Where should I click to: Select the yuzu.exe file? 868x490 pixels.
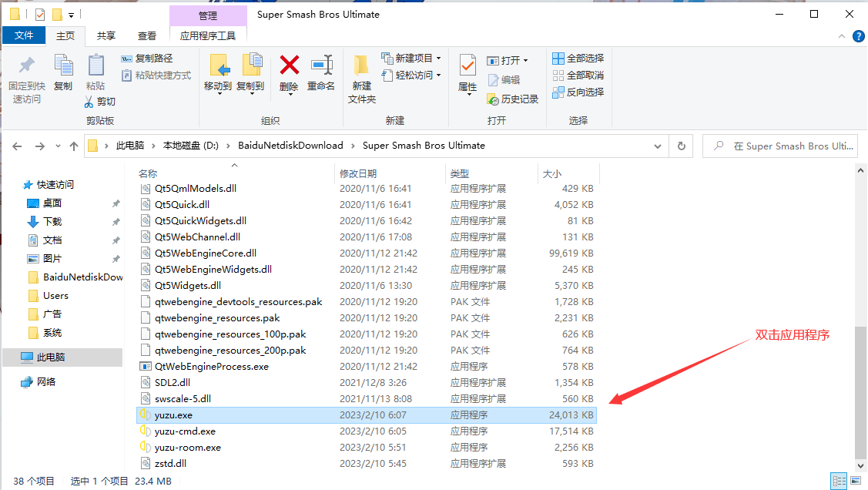367,414
